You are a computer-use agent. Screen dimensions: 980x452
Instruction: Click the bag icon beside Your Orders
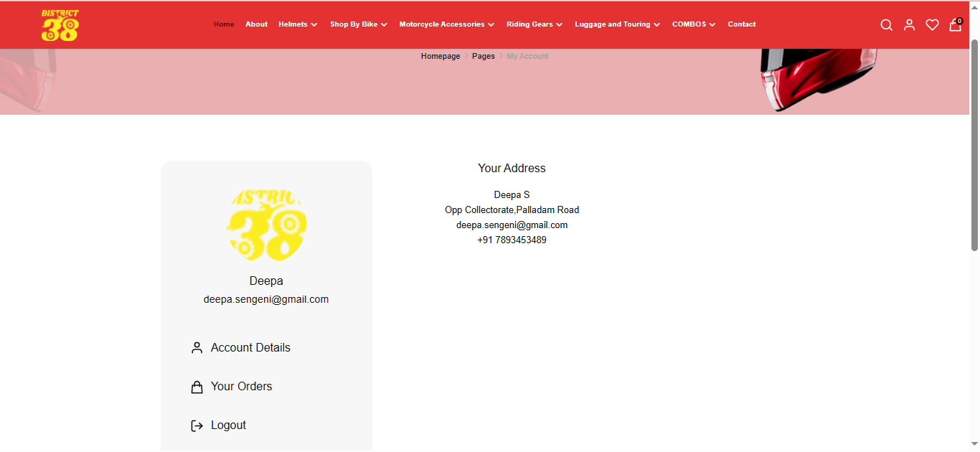pos(197,387)
